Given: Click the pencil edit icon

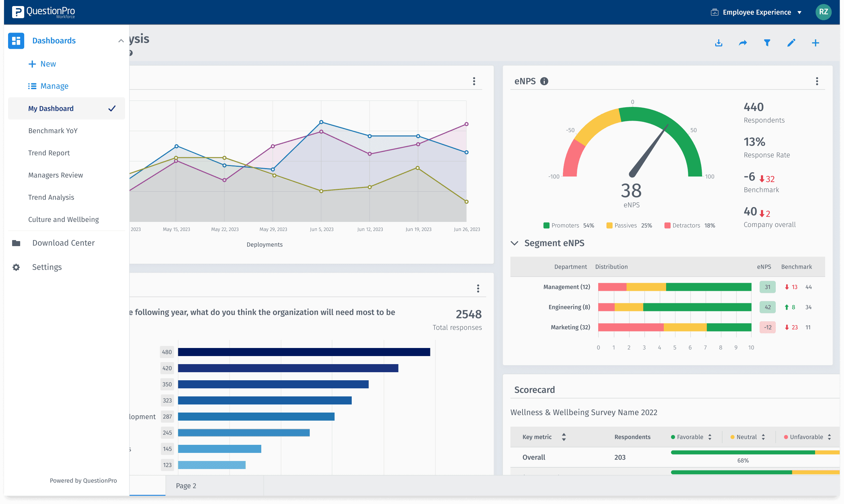Looking at the screenshot, I should tap(791, 43).
